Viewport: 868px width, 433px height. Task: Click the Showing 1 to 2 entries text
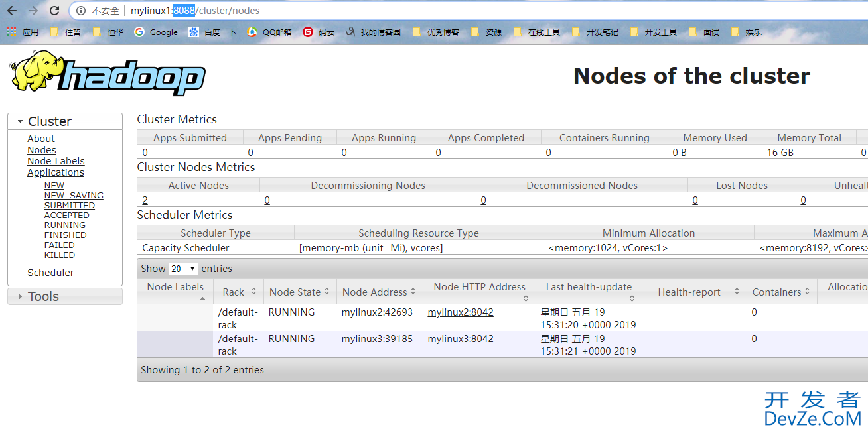(202, 370)
